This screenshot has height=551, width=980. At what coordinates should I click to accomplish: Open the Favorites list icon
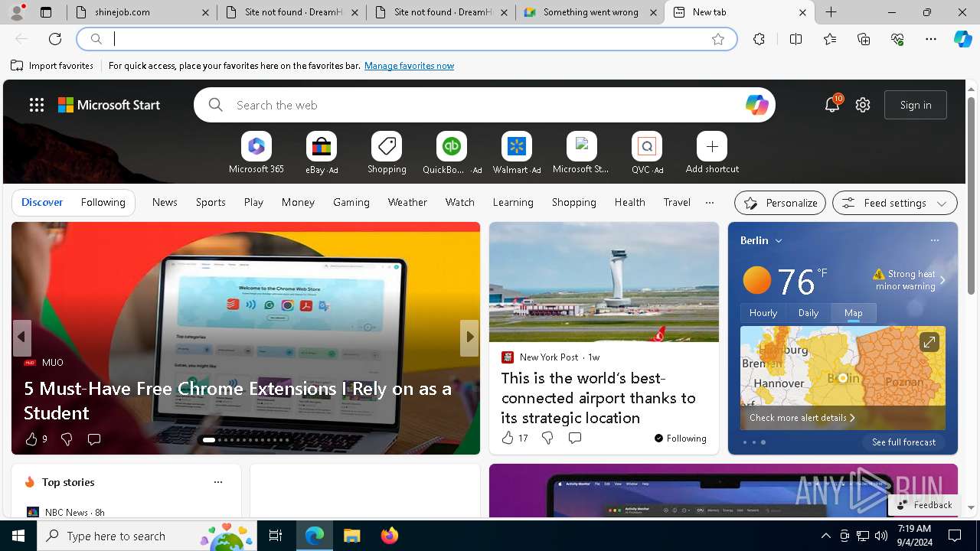point(830,39)
